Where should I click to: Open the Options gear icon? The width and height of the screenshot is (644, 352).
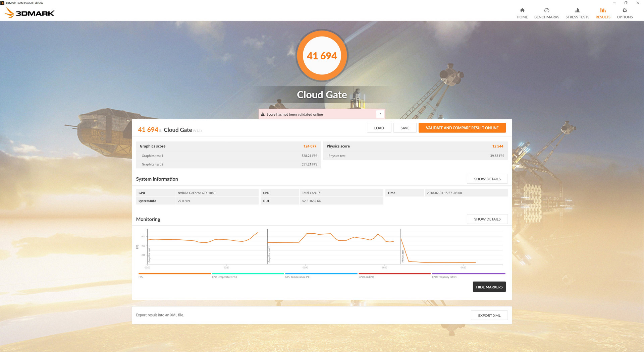pyautogui.click(x=625, y=10)
